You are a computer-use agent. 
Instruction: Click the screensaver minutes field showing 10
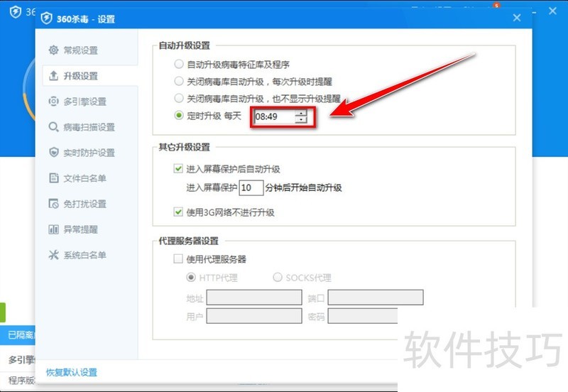pyautogui.click(x=251, y=187)
